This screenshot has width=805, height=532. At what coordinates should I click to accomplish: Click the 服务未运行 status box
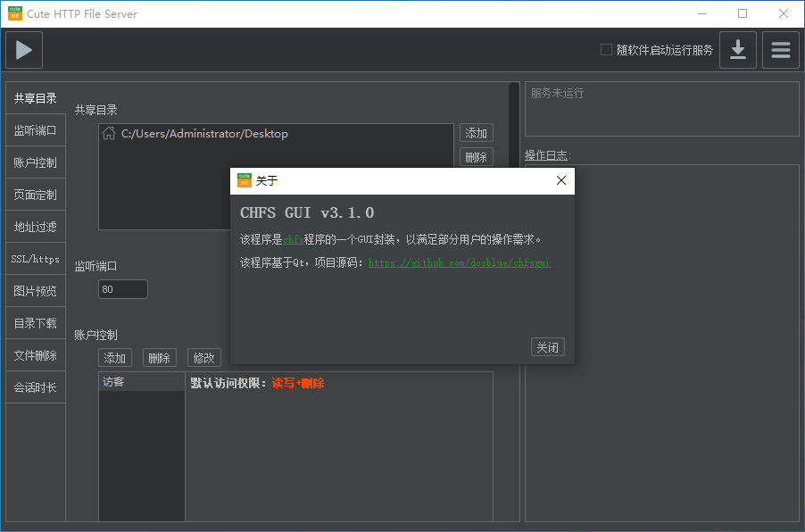point(662,109)
